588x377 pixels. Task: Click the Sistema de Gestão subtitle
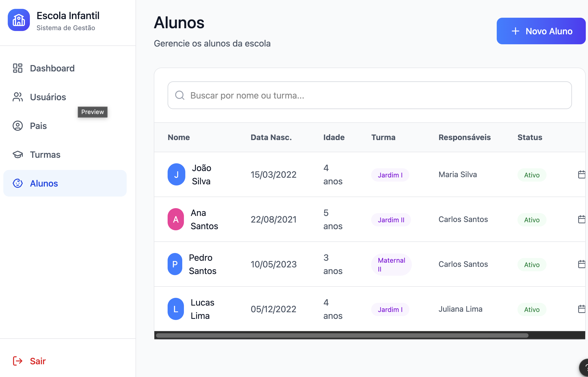pyautogui.click(x=66, y=28)
